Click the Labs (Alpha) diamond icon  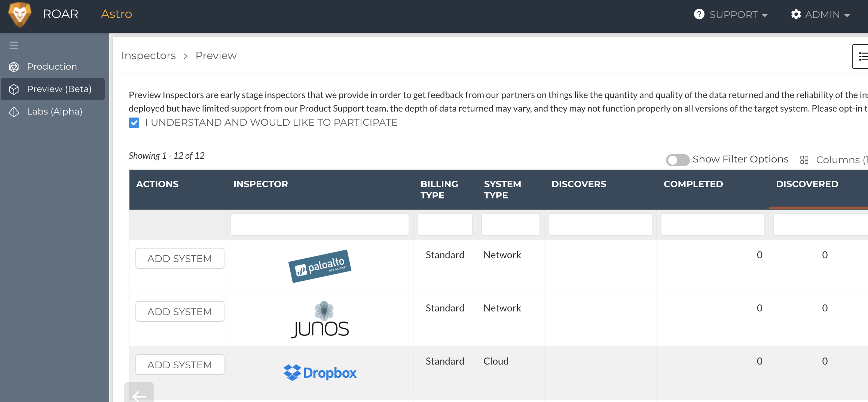14,112
